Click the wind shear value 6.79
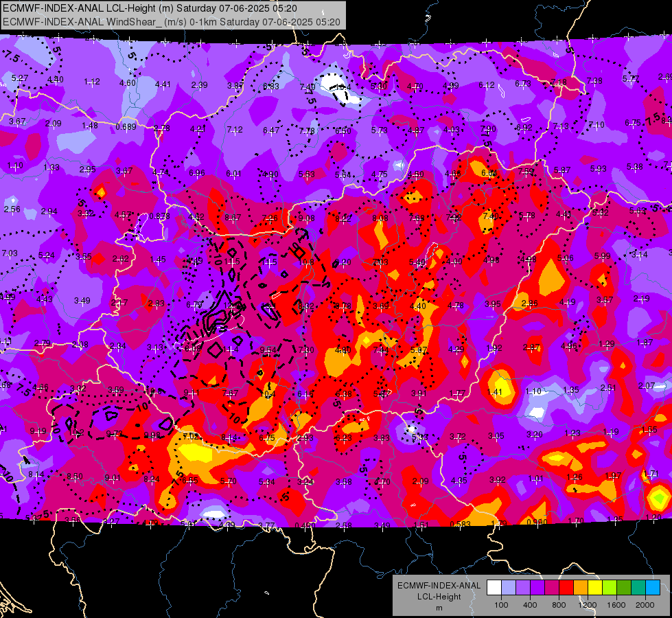 point(194,305)
